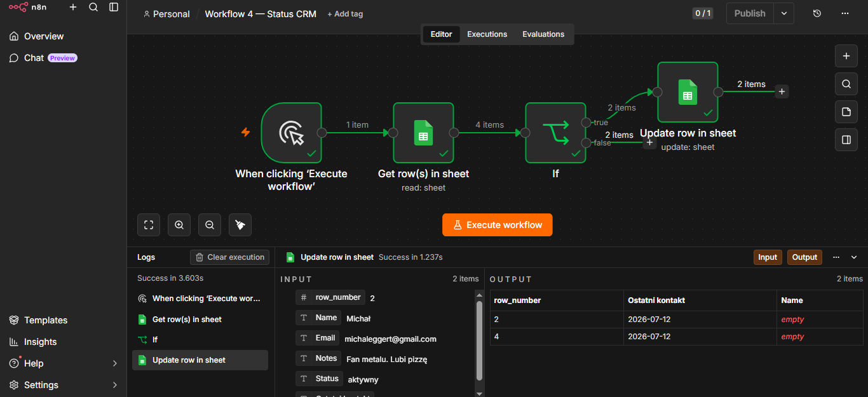Open the search icon in sidebar header
The height and width of the screenshot is (397, 868).
93,7
